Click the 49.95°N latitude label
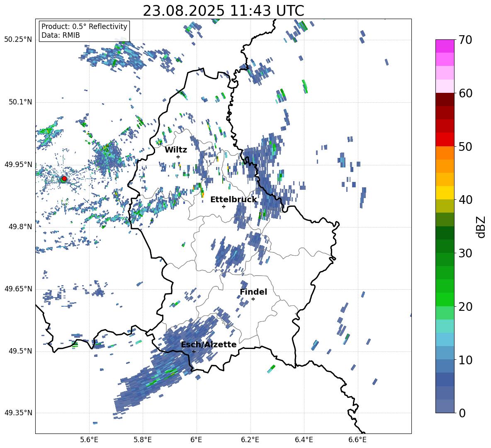The height and width of the screenshot is (448, 491). 18,164
